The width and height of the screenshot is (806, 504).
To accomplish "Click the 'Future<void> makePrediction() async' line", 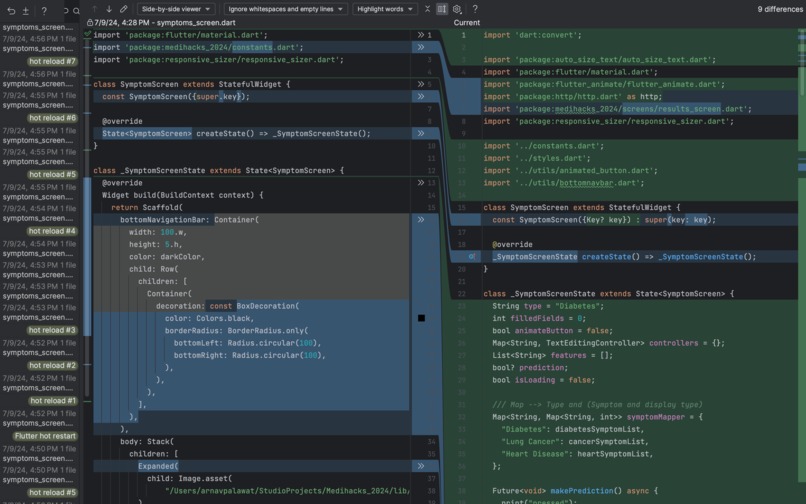I will click(574, 491).
